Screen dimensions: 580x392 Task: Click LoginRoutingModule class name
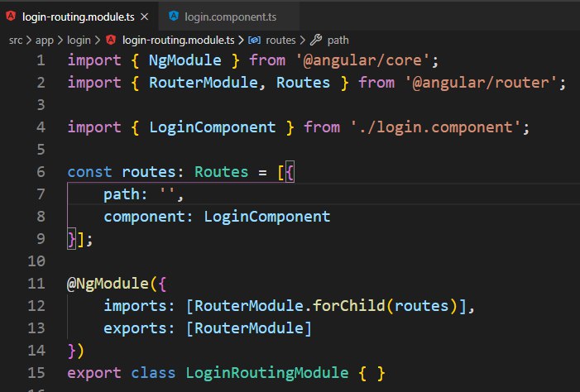266,373
